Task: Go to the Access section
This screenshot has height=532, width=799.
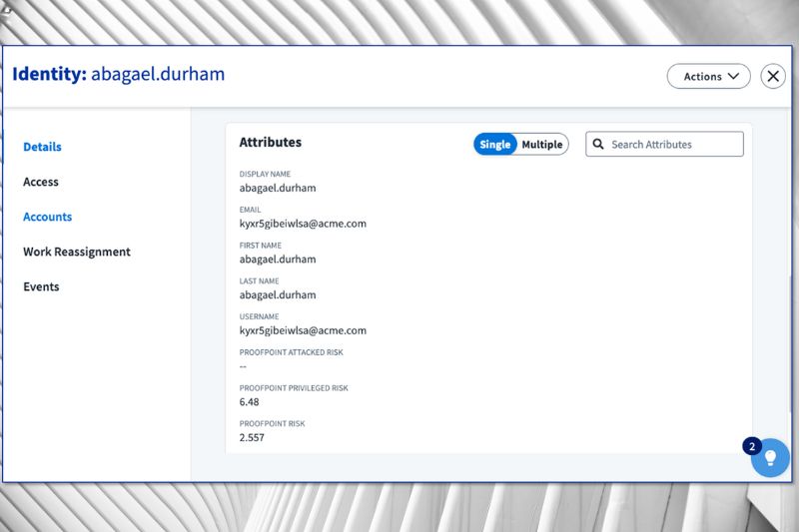Action: (x=41, y=182)
